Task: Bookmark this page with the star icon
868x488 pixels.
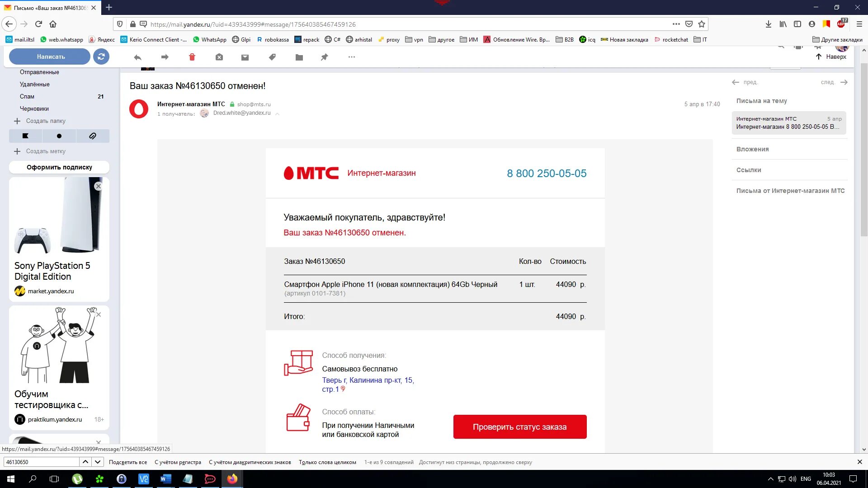Action: (x=702, y=24)
